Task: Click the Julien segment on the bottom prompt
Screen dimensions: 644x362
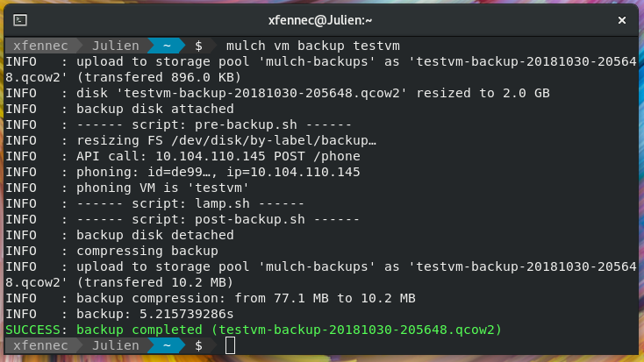Action: pyautogui.click(x=116, y=345)
